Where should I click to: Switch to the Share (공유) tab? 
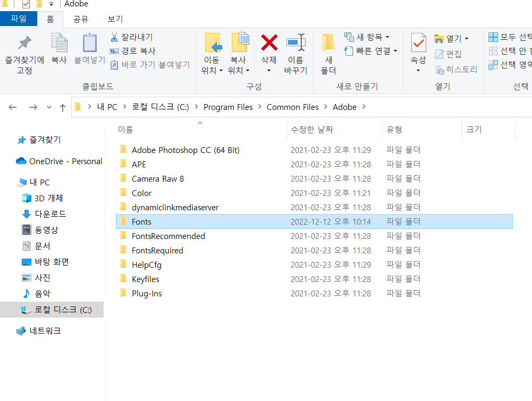(81, 19)
